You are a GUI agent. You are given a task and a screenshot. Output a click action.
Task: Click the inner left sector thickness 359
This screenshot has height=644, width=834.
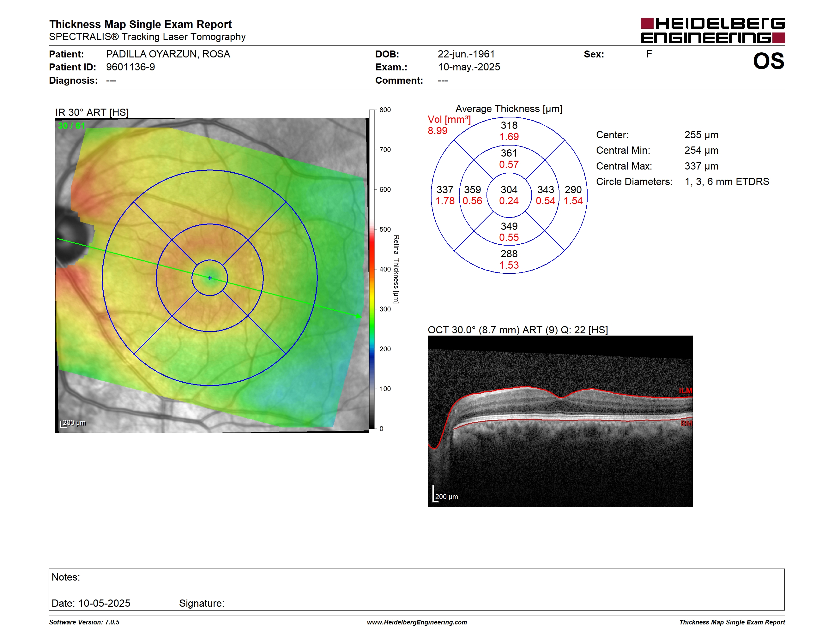pyautogui.click(x=472, y=190)
